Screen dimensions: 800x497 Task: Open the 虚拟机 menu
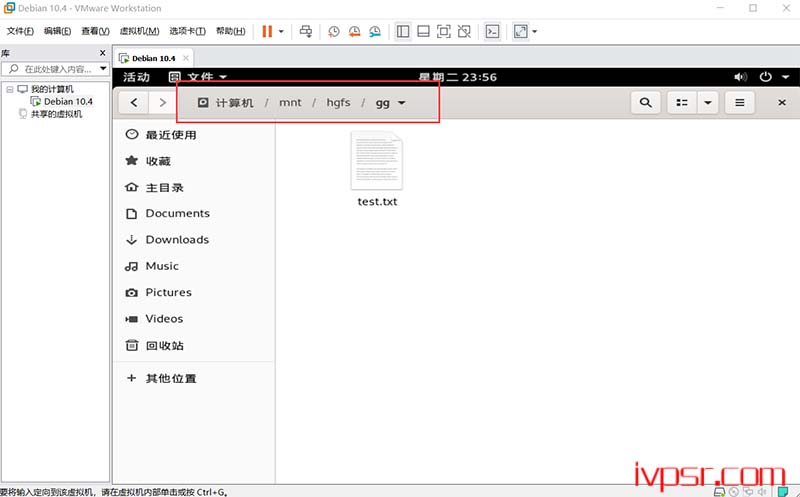[x=139, y=31]
